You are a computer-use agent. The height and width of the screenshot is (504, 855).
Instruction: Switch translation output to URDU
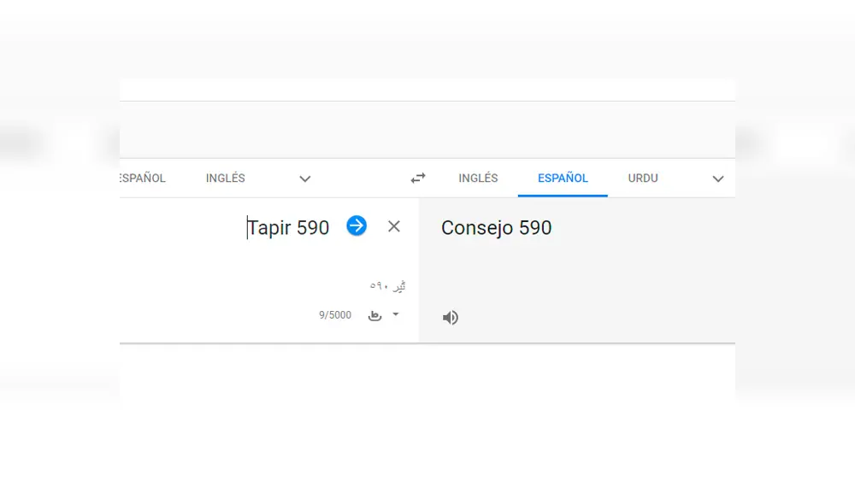click(x=642, y=178)
